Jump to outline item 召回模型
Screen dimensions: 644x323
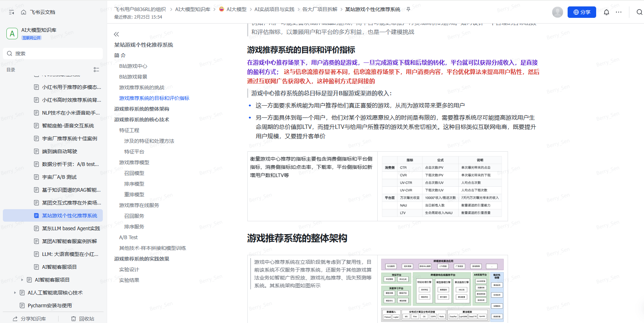pos(134,173)
